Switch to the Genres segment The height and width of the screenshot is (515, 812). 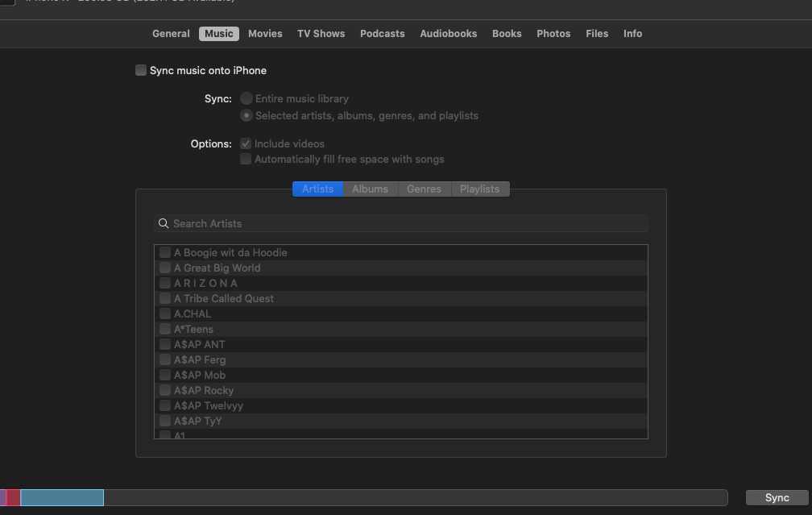click(x=424, y=189)
